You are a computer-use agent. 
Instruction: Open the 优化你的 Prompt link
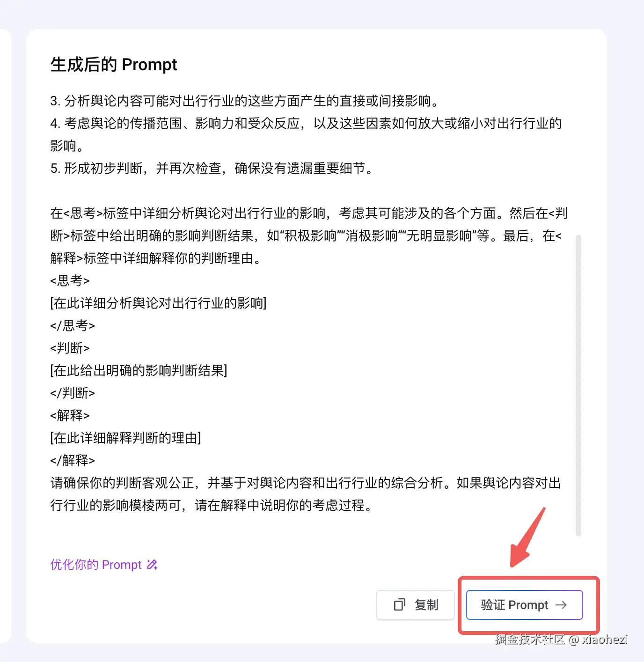pyautogui.click(x=104, y=565)
